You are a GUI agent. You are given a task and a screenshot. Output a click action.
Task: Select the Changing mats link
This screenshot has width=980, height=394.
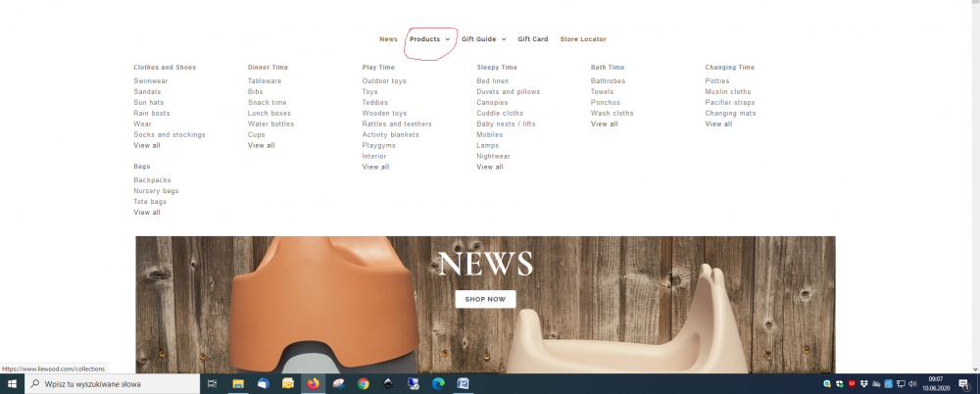pyautogui.click(x=731, y=113)
